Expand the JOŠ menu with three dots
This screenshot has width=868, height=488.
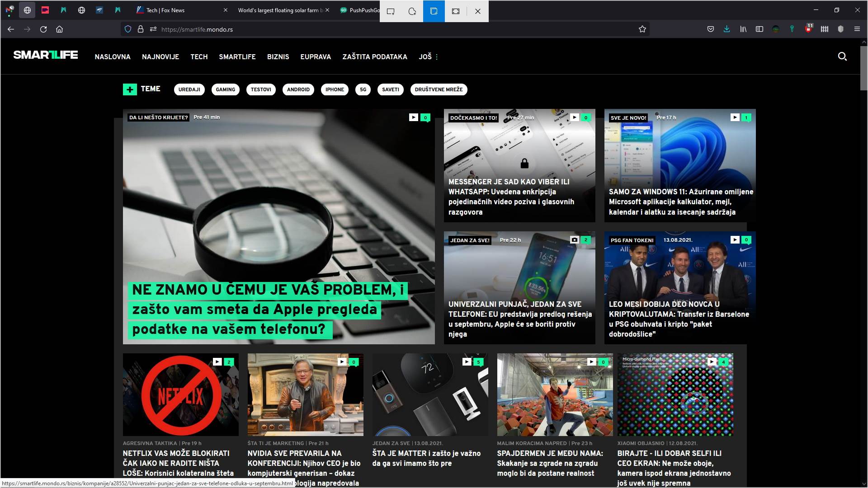pos(437,56)
